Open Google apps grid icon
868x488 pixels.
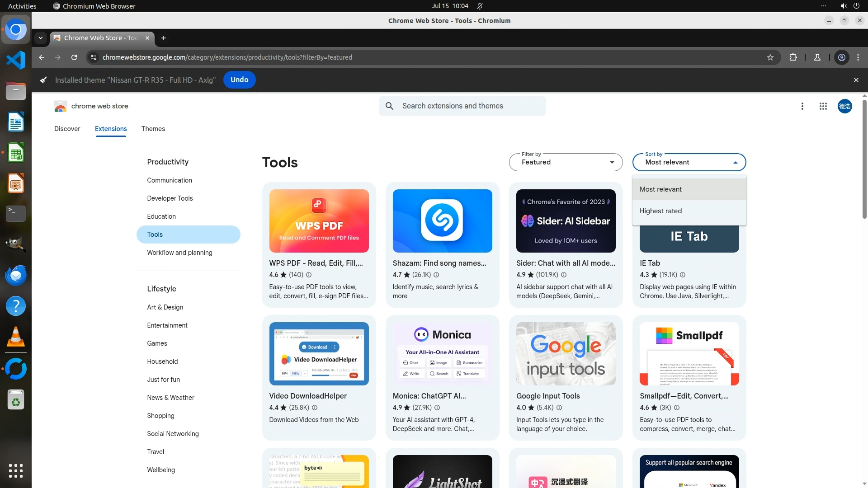pos(823,106)
